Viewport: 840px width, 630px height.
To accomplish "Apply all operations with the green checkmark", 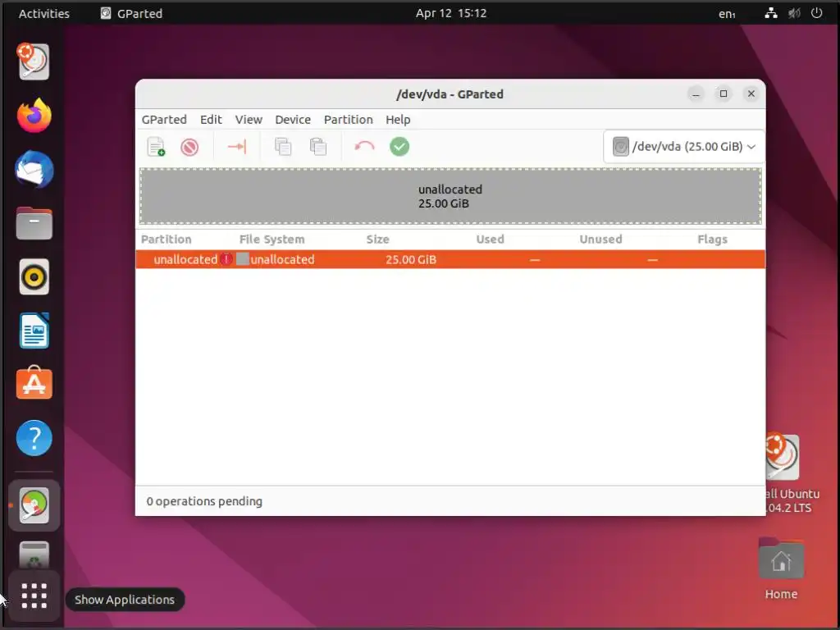I will (x=399, y=146).
